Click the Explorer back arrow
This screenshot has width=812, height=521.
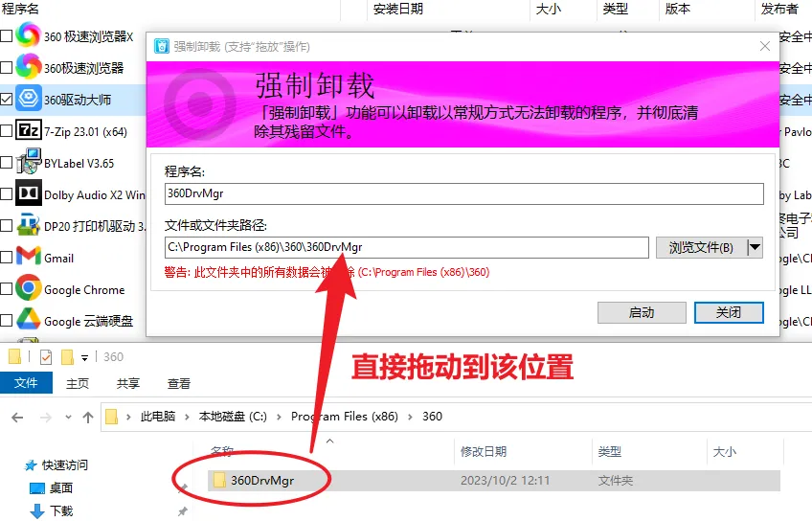[17, 417]
